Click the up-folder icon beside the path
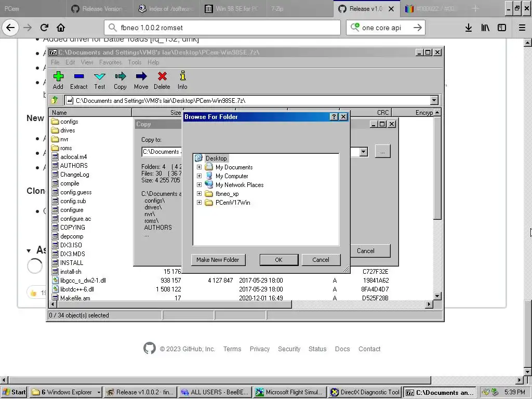This screenshot has width=532, height=399. point(55,100)
